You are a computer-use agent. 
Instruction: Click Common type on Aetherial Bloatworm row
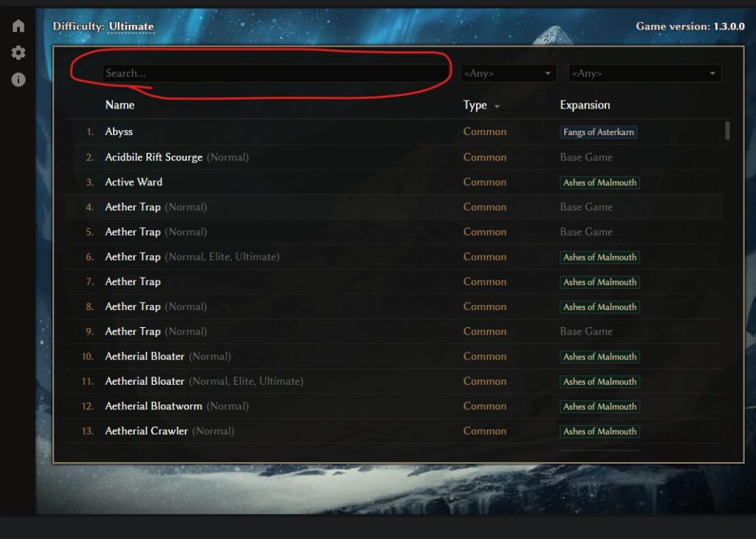pyautogui.click(x=484, y=406)
